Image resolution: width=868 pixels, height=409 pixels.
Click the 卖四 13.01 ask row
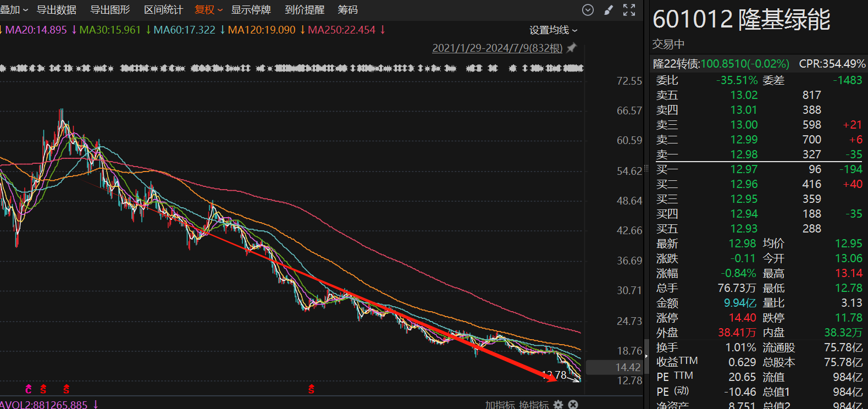point(759,110)
